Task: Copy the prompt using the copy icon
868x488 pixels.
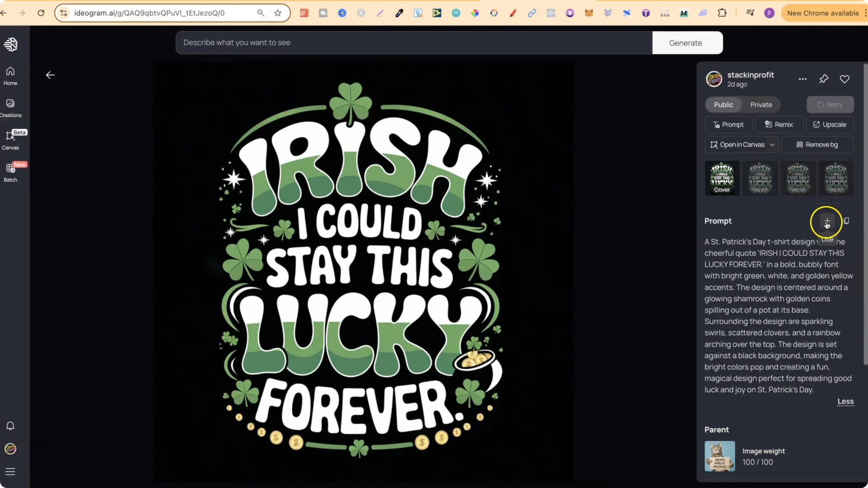Action: tap(846, 221)
